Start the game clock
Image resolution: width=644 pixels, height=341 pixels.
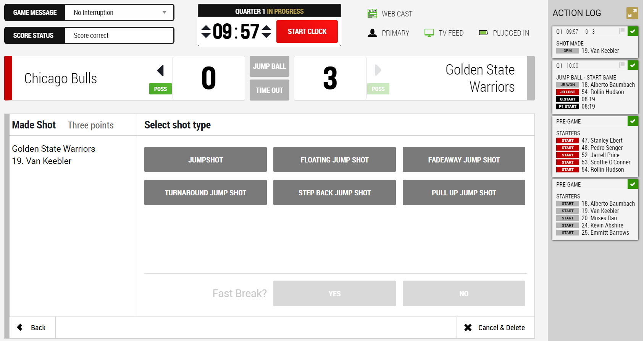[x=307, y=31]
